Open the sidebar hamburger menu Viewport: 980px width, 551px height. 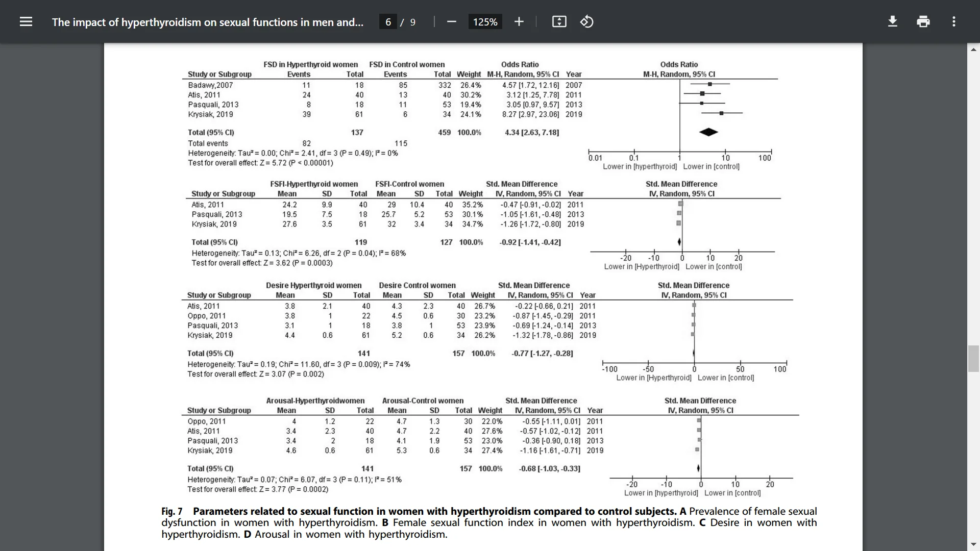[x=26, y=21]
